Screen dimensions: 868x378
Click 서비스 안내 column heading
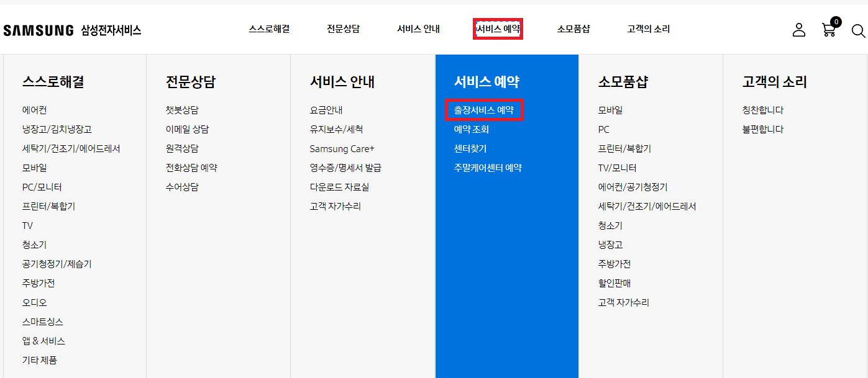[342, 82]
